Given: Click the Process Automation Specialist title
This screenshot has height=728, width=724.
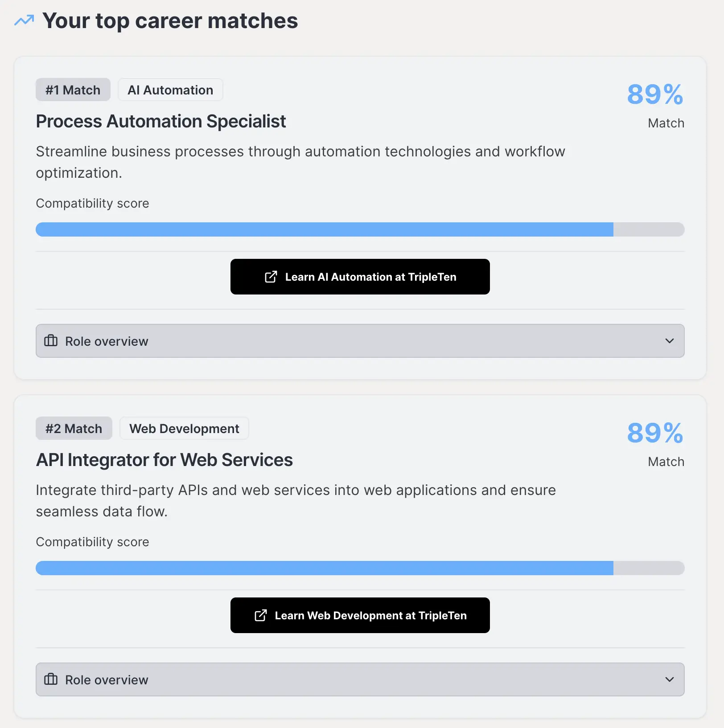Looking at the screenshot, I should (161, 121).
